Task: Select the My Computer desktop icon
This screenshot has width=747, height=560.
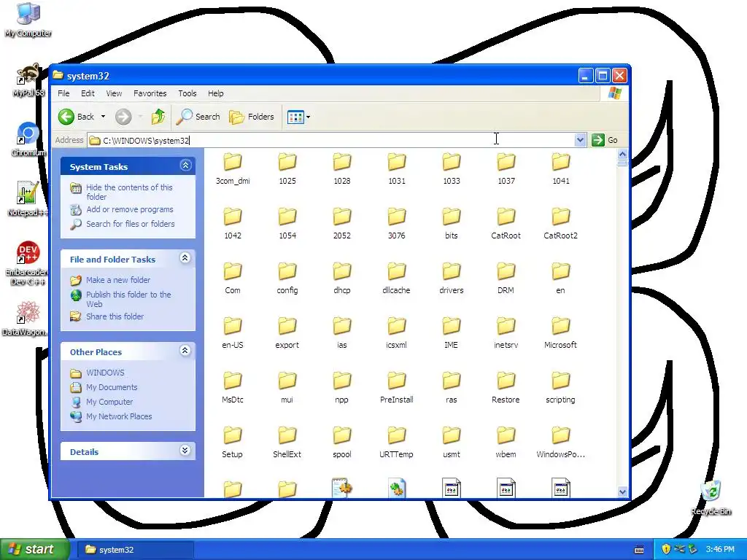Action: pos(28,20)
